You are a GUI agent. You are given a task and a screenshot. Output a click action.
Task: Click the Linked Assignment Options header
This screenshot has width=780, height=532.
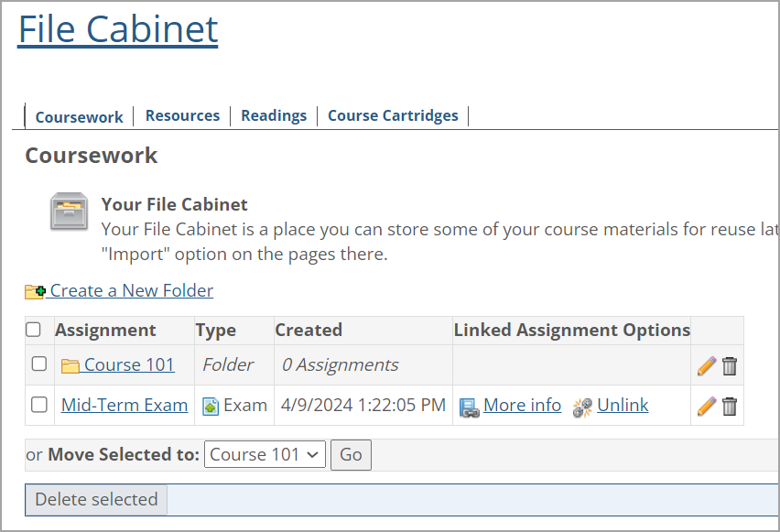click(572, 330)
